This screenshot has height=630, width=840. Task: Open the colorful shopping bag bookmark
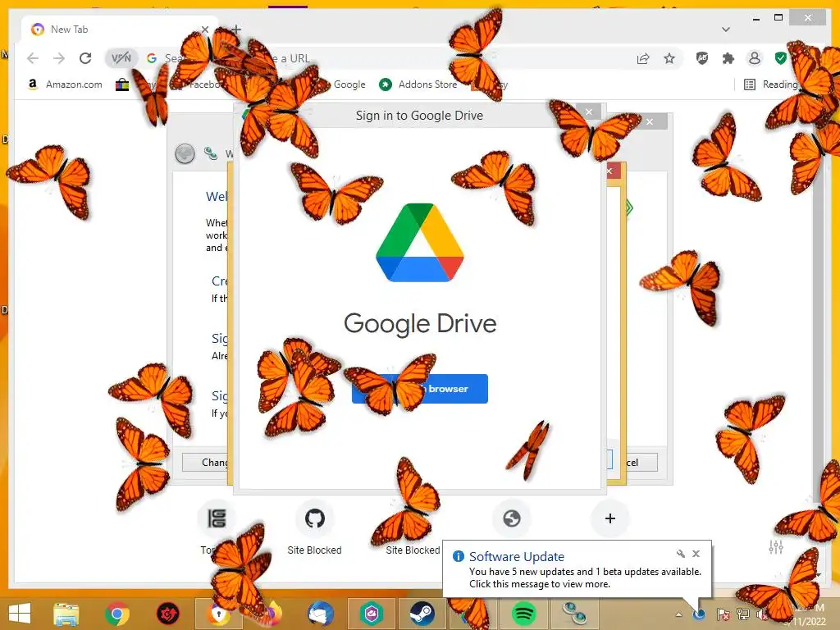pos(122,84)
